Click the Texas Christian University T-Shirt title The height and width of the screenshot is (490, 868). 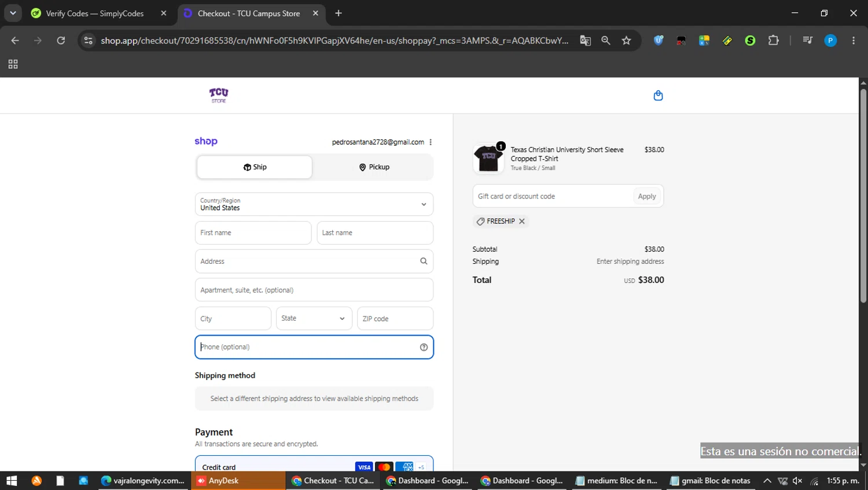pyautogui.click(x=567, y=154)
